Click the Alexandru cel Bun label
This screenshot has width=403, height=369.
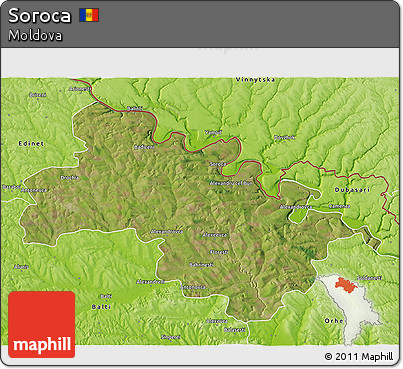(231, 183)
